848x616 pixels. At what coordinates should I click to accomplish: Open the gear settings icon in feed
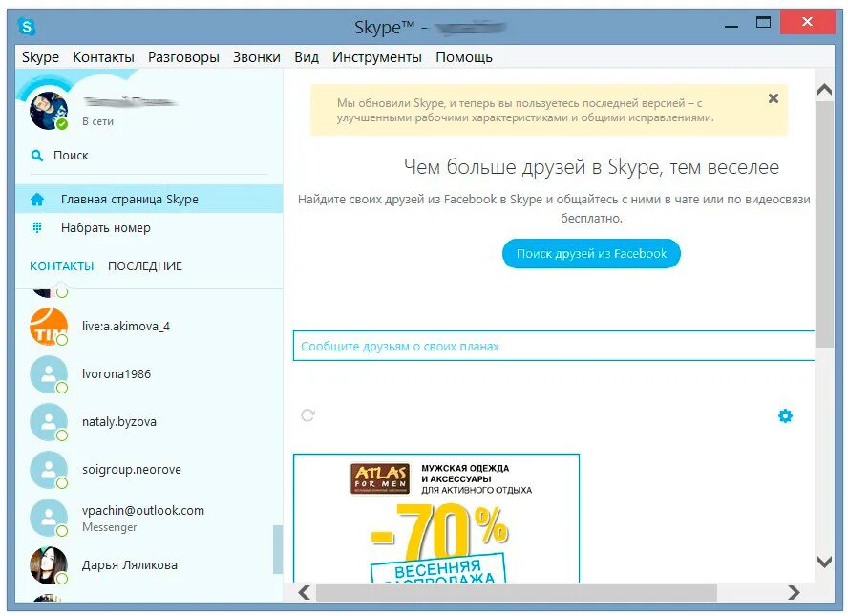(785, 415)
